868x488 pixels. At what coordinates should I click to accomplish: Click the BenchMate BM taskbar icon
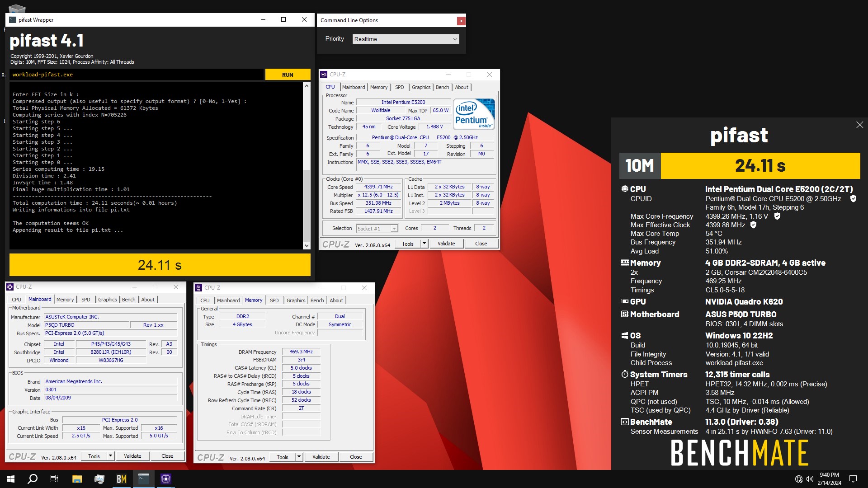122,479
